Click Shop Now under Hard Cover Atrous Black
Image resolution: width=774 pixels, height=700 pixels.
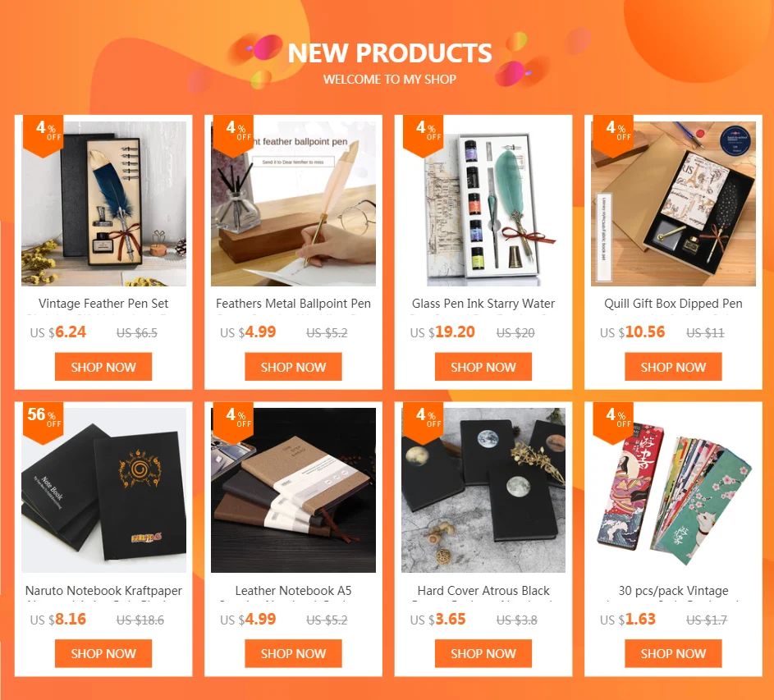[x=483, y=653]
